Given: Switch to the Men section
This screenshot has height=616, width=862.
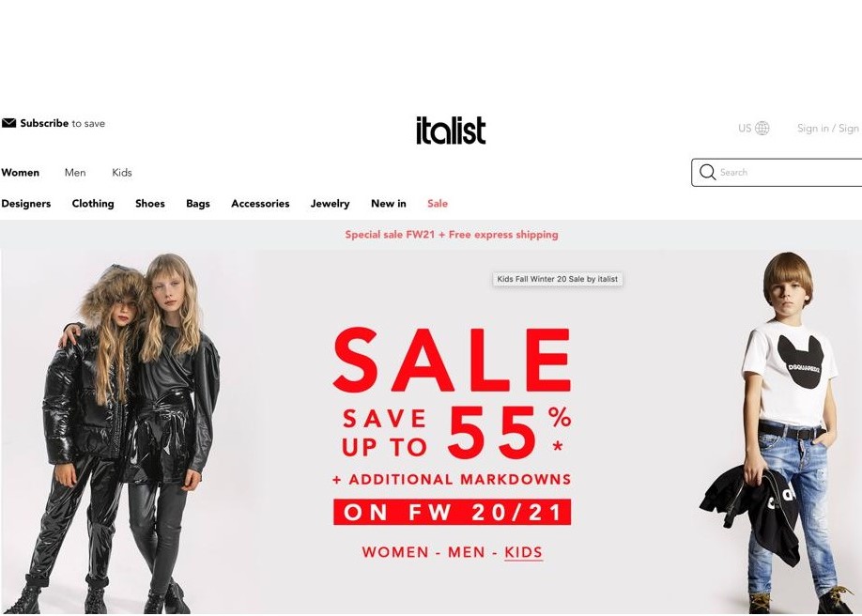Looking at the screenshot, I should click(75, 173).
